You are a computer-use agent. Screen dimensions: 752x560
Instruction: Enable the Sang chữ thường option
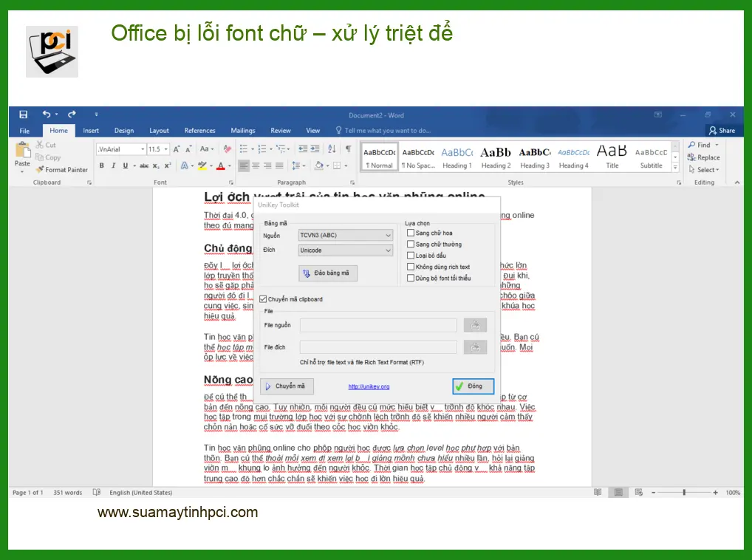click(411, 244)
